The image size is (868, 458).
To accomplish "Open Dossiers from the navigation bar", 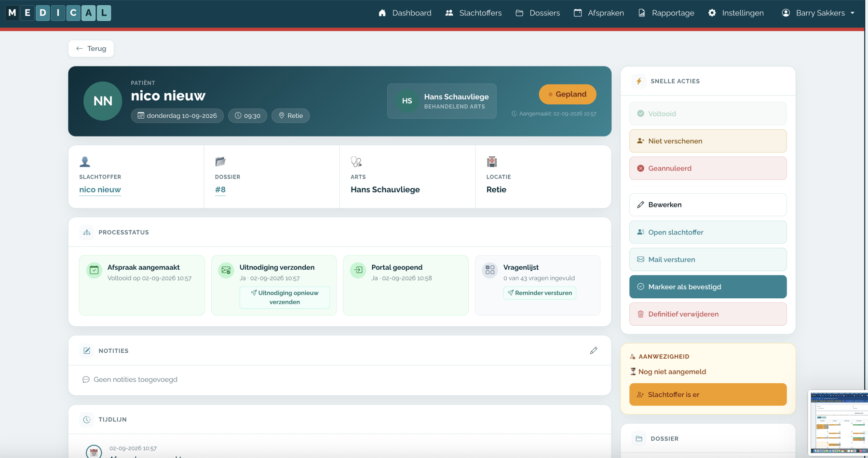I will (538, 13).
